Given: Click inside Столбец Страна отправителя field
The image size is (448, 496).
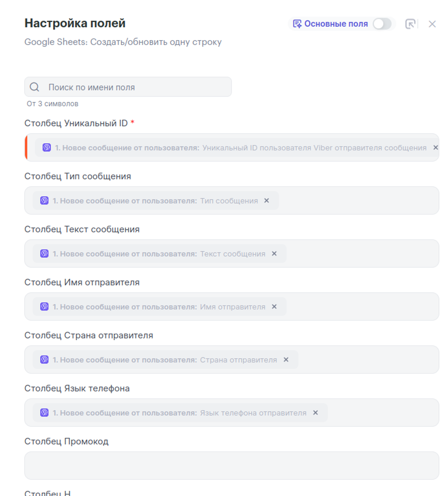Looking at the screenshot, I should click(x=366, y=359).
